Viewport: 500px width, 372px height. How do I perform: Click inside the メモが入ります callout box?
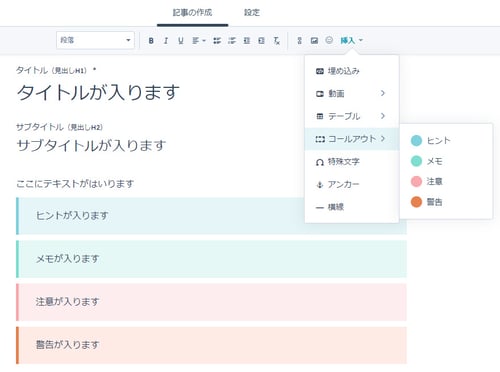pyautogui.click(x=211, y=259)
